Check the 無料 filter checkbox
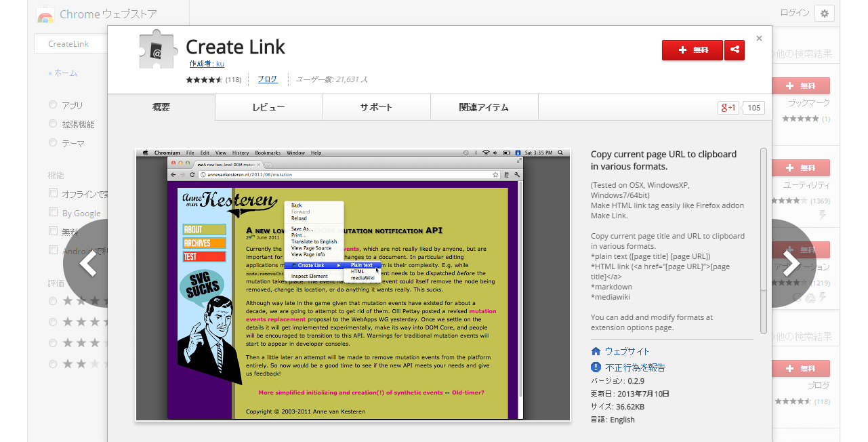868x442 pixels. [53, 232]
